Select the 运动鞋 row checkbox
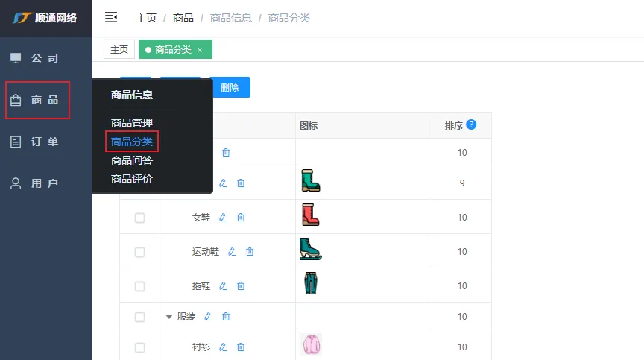Screen dimensions: 644x360 click(x=139, y=252)
